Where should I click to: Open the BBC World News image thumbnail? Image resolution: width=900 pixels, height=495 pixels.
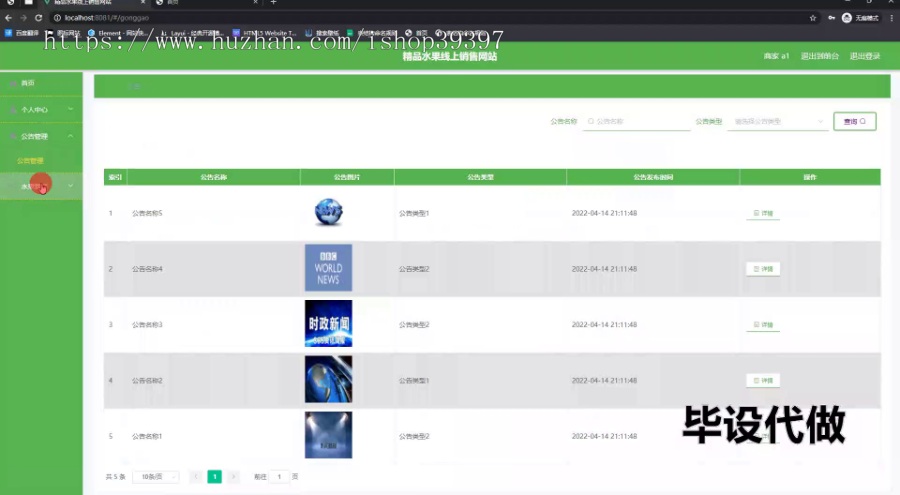click(x=328, y=268)
